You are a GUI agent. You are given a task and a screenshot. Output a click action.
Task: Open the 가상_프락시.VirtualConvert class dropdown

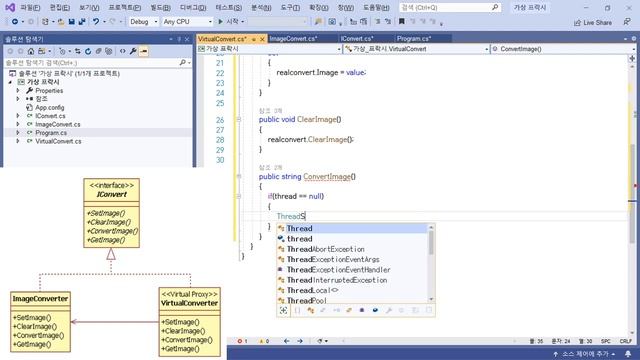416,49
